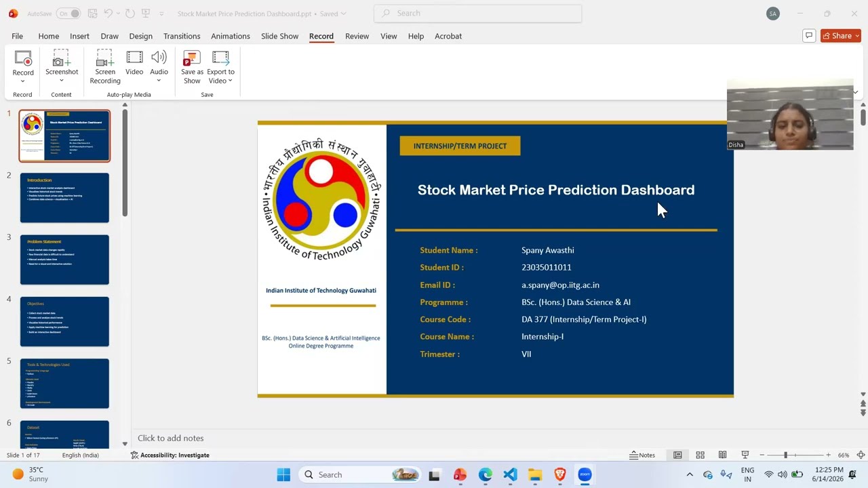Start slideshow from beginning icon
The height and width of the screenshot is (488, 868).
[146, 14]
